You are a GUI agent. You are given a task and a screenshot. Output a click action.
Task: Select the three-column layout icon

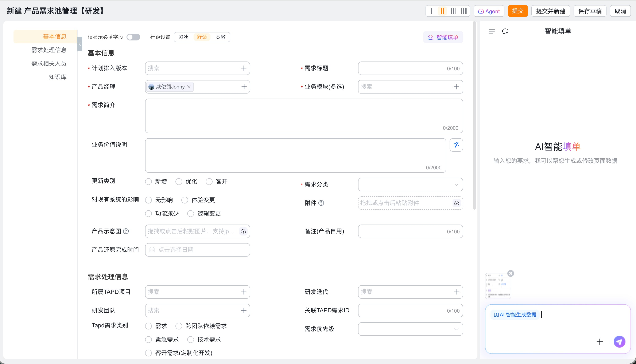pos(453,11)
